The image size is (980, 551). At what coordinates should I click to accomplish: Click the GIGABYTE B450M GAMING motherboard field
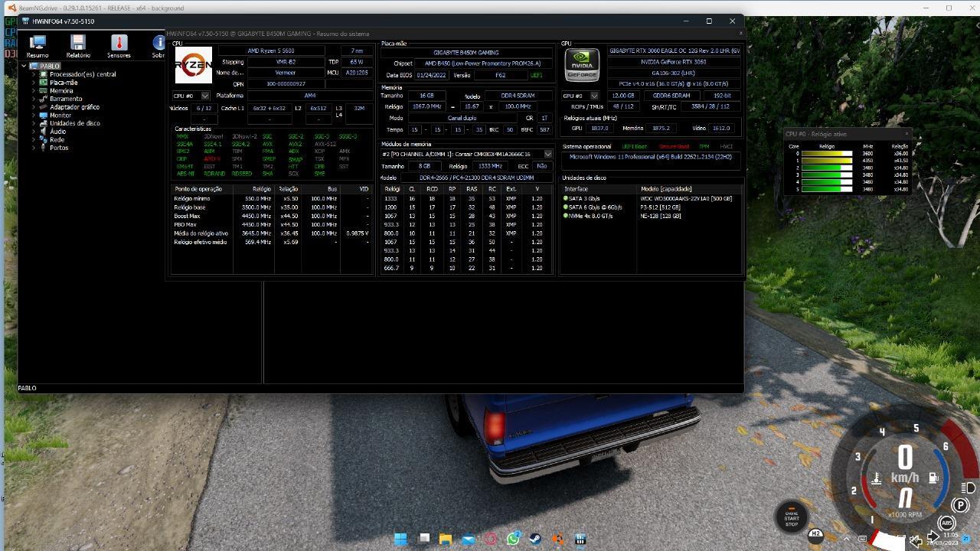(465, 53)
